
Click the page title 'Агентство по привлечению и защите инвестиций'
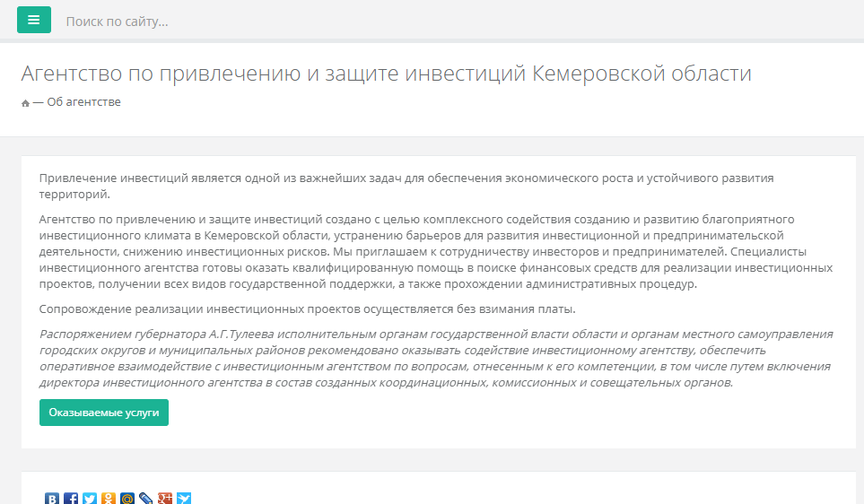[387, 74]
